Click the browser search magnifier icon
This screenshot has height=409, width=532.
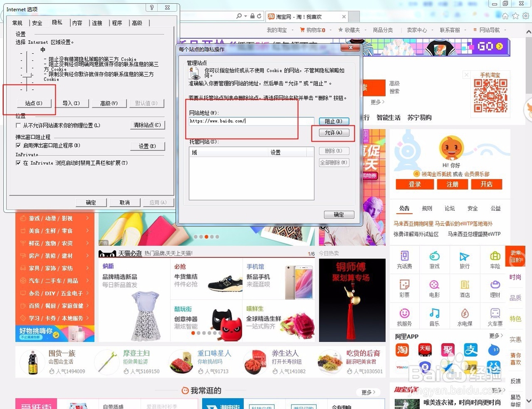click(x=239, y=16)
